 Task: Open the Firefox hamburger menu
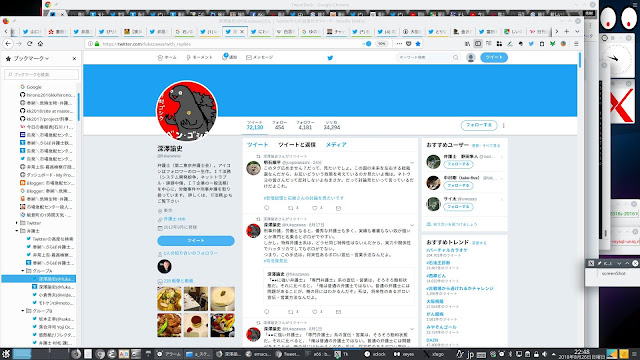[576, 44]
